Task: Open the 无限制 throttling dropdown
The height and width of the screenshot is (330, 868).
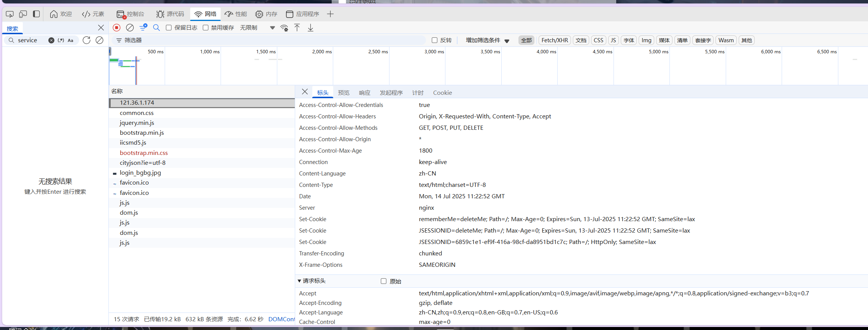Action: pos(257,28)
